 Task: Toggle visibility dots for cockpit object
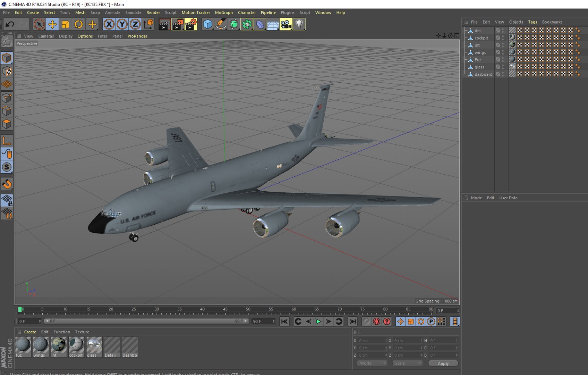503,38
